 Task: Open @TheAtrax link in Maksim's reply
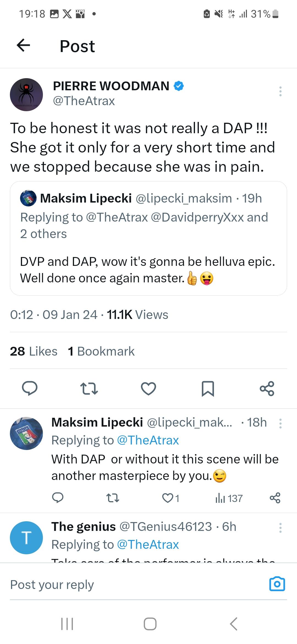click(148, 440)
